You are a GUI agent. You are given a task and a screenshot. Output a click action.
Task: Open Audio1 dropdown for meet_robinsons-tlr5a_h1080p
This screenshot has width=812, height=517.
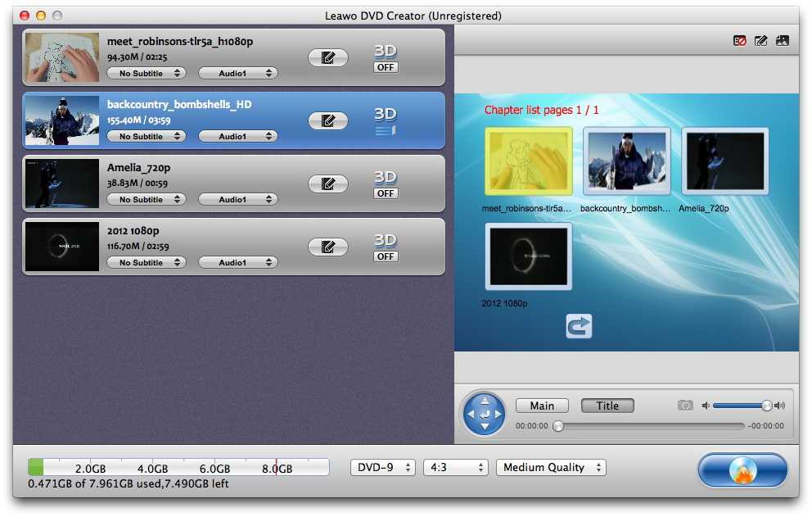[x=238, y=73]
